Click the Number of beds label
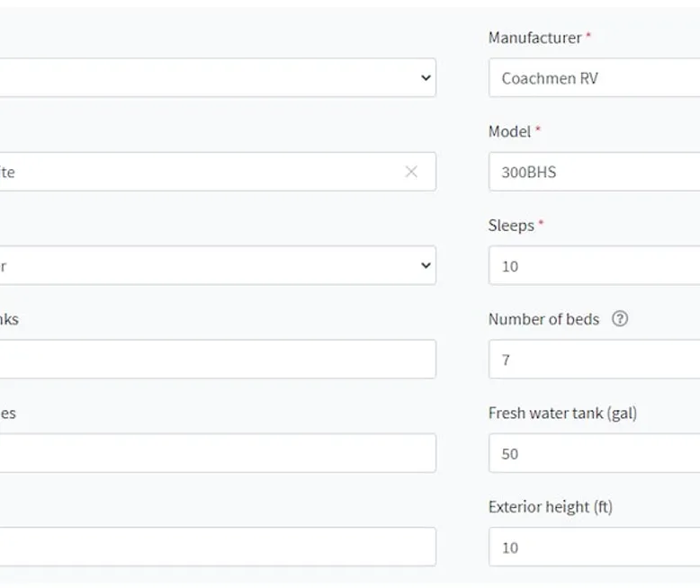Viewport: 700px width, 588px height. click(543, 319)
